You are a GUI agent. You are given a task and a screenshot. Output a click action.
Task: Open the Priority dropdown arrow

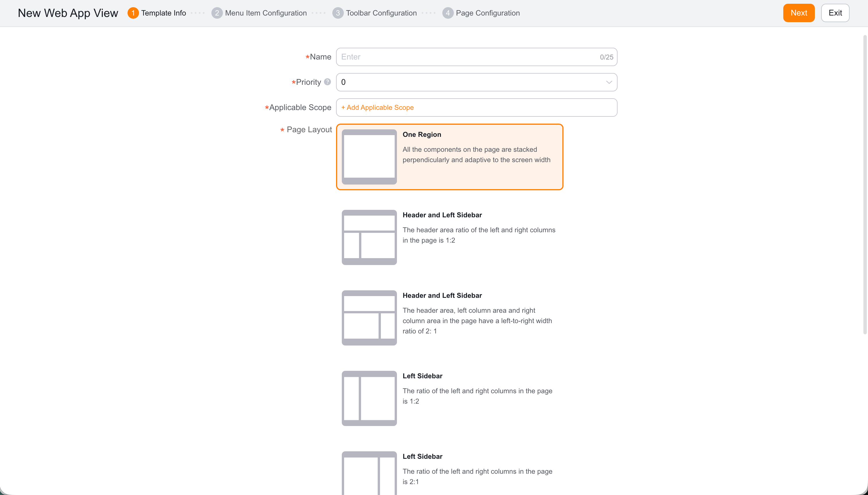click(609, 82)
